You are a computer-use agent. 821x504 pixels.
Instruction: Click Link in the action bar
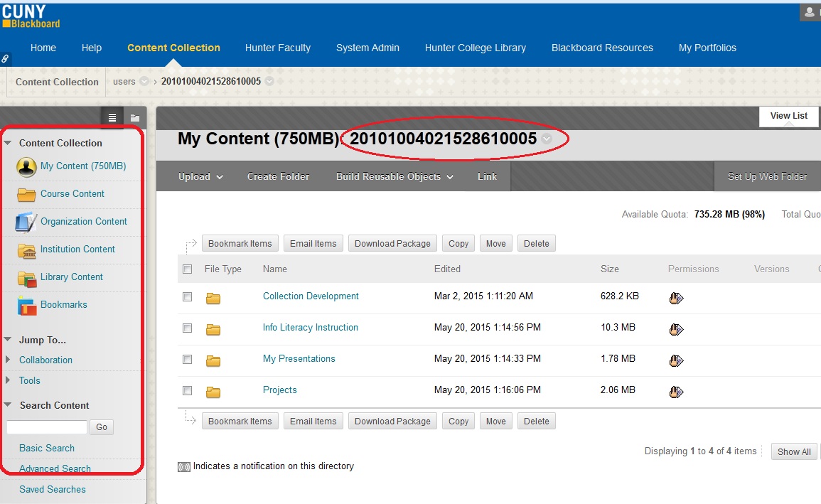click(x=487, y=177)
